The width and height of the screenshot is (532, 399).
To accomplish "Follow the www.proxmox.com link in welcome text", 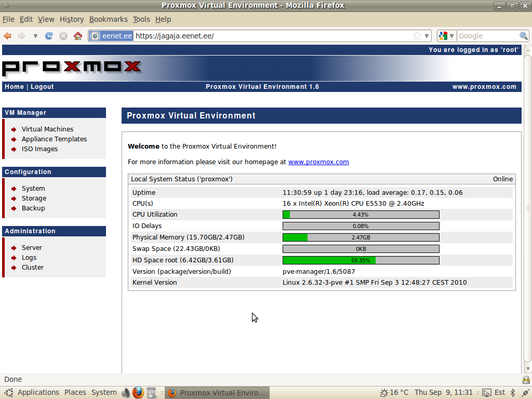I will pyautogui.click(x=318, y=162).
